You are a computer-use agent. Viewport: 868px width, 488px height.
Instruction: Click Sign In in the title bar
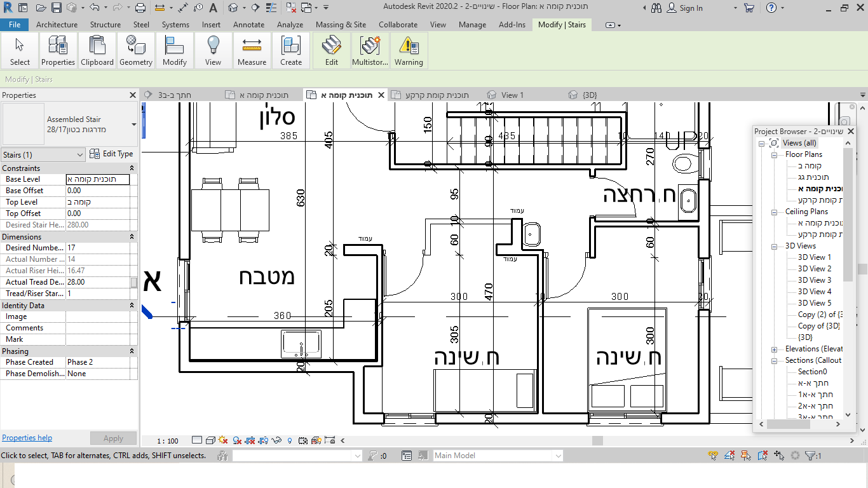(691, 8)
